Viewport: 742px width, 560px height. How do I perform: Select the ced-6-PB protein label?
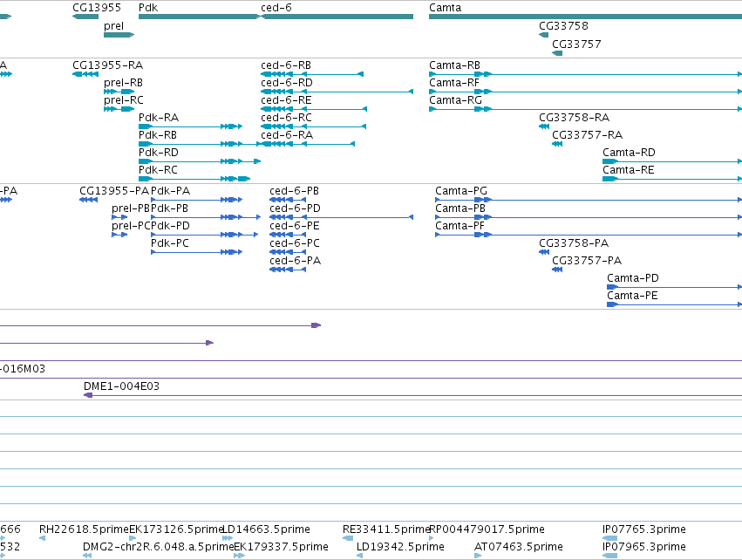[295, 191]
